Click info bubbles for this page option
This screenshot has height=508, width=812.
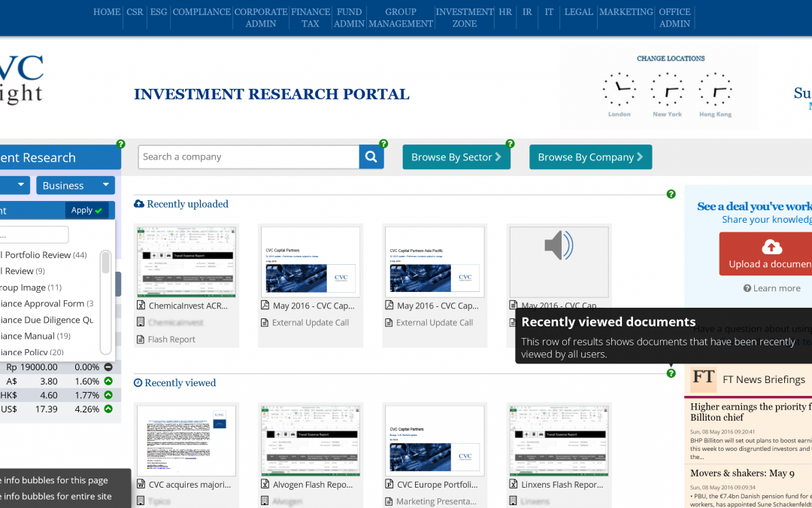pyautogui.click(x=54, y=480)
